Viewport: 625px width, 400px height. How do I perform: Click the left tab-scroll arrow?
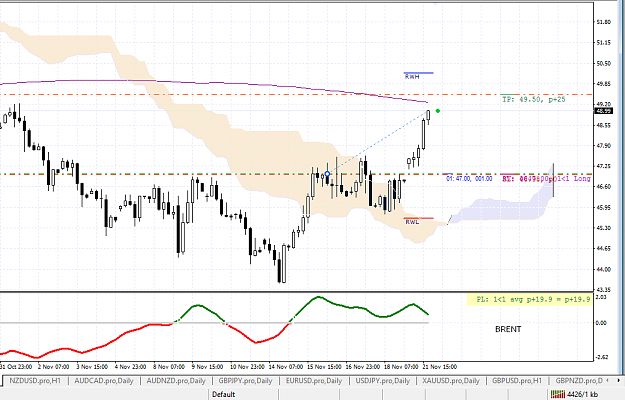[609, 380]
